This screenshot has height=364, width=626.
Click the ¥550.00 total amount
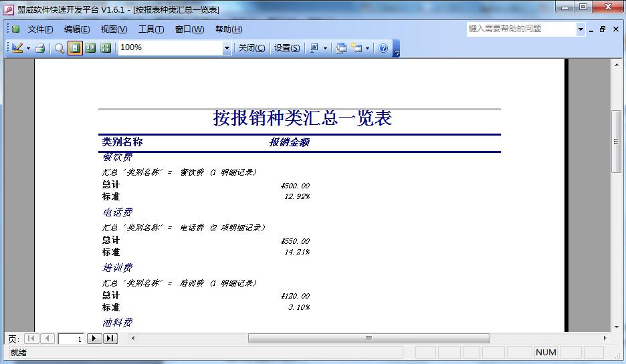[296, 241]
